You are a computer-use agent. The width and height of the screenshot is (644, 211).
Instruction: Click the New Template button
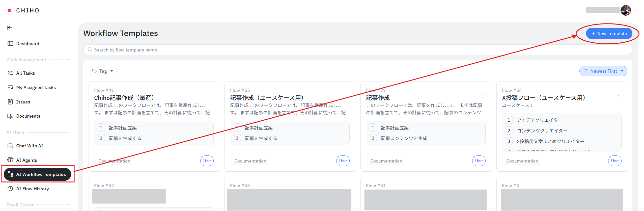tap(609, 34)
